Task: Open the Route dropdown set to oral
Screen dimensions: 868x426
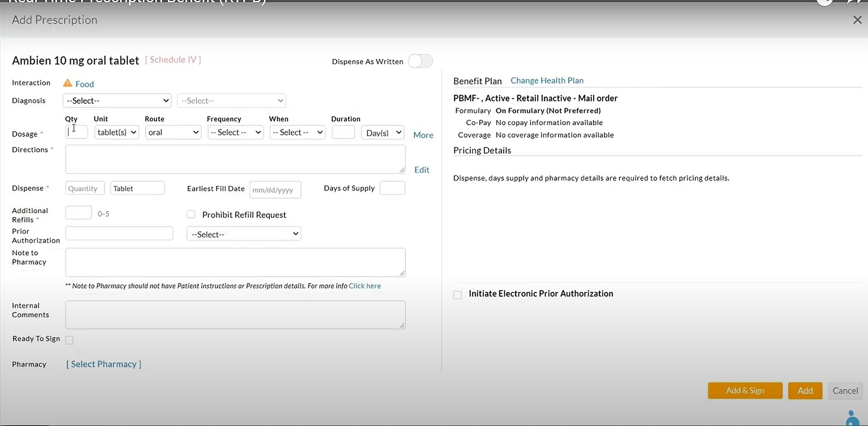Action: click(173, 133)
